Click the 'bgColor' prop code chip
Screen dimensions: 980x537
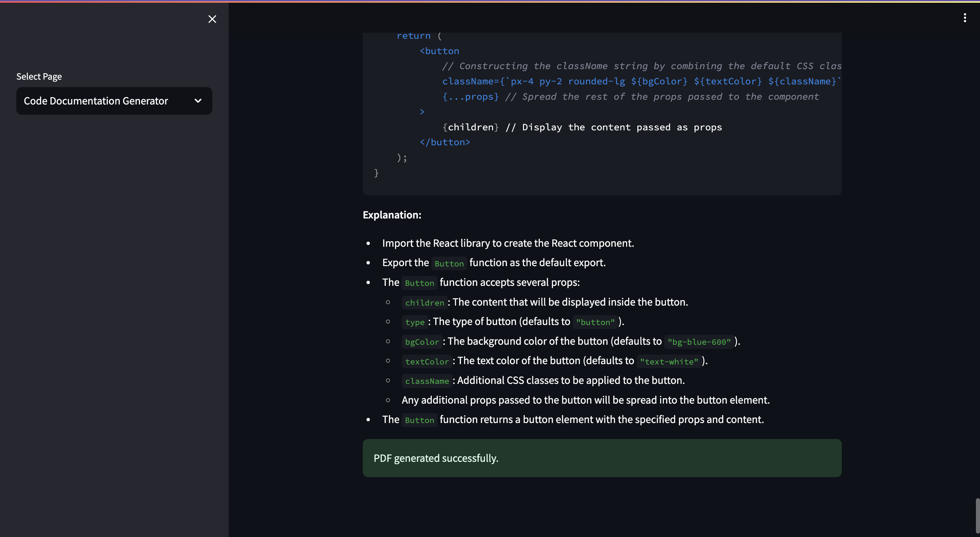pyautogui.click(x=422, y=342)
